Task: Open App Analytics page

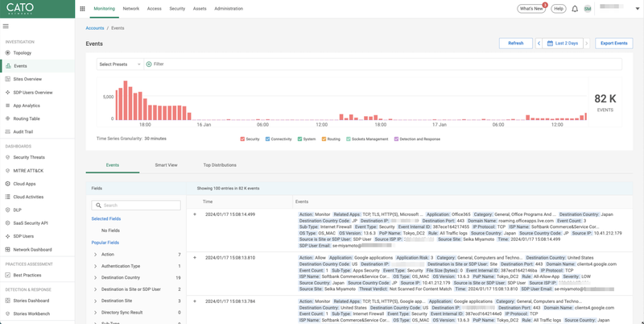Action: 27,106
